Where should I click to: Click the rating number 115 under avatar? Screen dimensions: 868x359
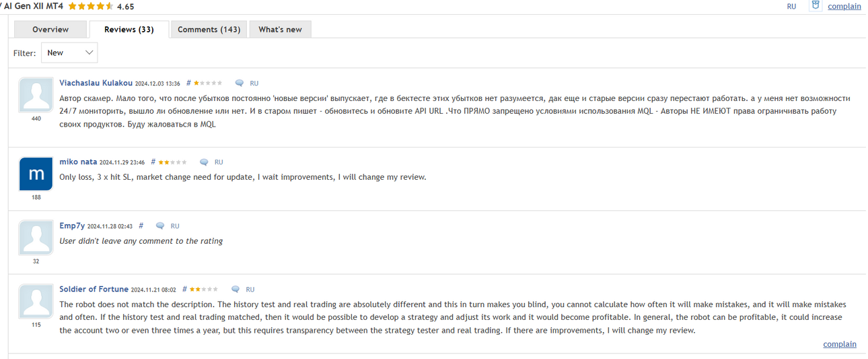coord(36,325)
